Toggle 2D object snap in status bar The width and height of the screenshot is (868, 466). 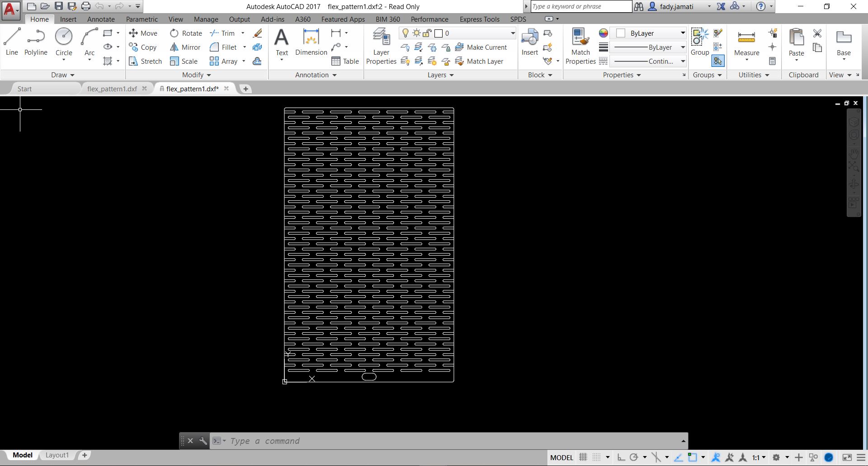(x=692, y=457)
